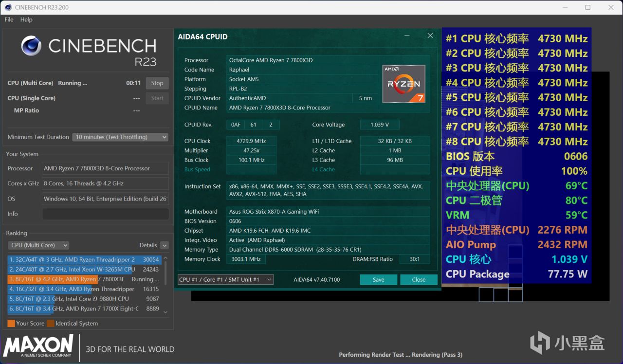This screenshot has height=364, width=623.
Task: Click the Memory Type value DDR5-6000 SDRAM
Action: click(328, 250)
